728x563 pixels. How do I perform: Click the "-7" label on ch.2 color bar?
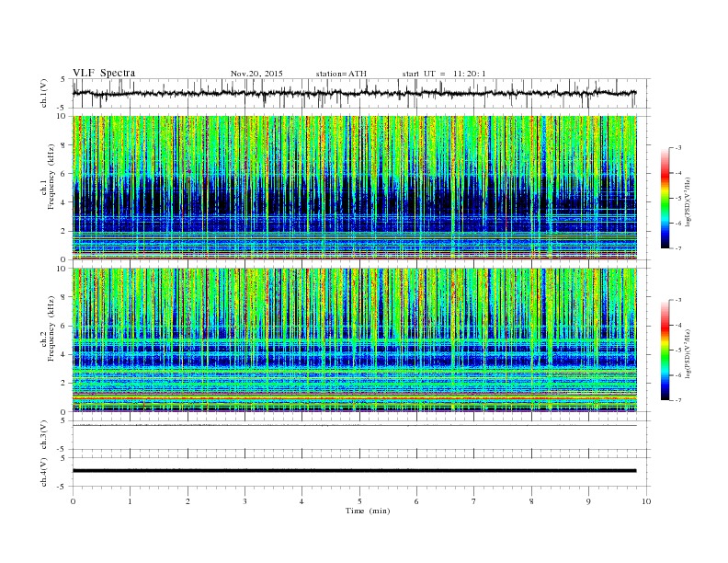click(x=677, y=400)
